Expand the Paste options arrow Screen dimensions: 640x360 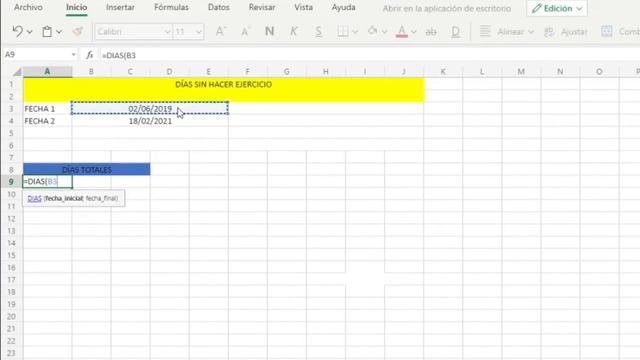pyautogui.click(x=59, y=31)
